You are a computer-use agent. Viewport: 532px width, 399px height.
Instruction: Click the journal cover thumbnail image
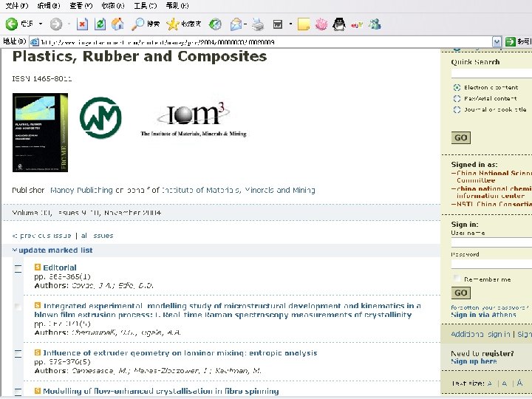[x=40, y=132]
